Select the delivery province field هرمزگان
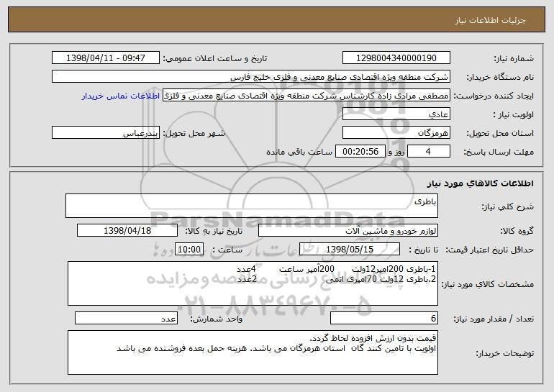The image size is (554, 392). (396, 133)
